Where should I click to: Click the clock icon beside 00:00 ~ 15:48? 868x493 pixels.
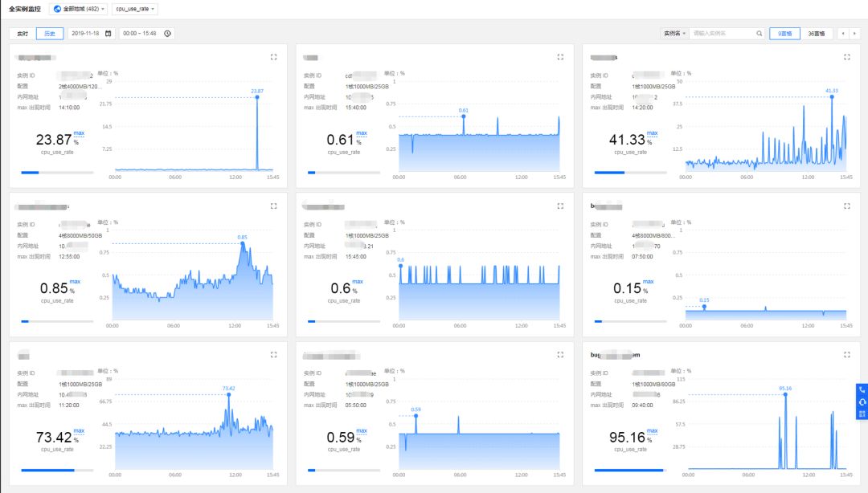tap(167, 33)
